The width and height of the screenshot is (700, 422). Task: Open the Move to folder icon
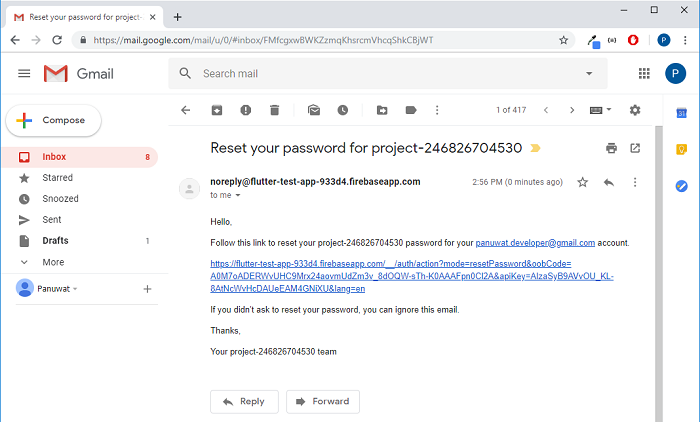pyautogui.click(x=382, y=110)
